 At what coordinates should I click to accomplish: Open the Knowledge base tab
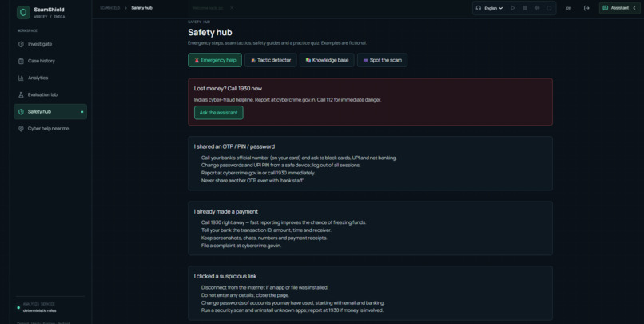[x=327, y=60]
